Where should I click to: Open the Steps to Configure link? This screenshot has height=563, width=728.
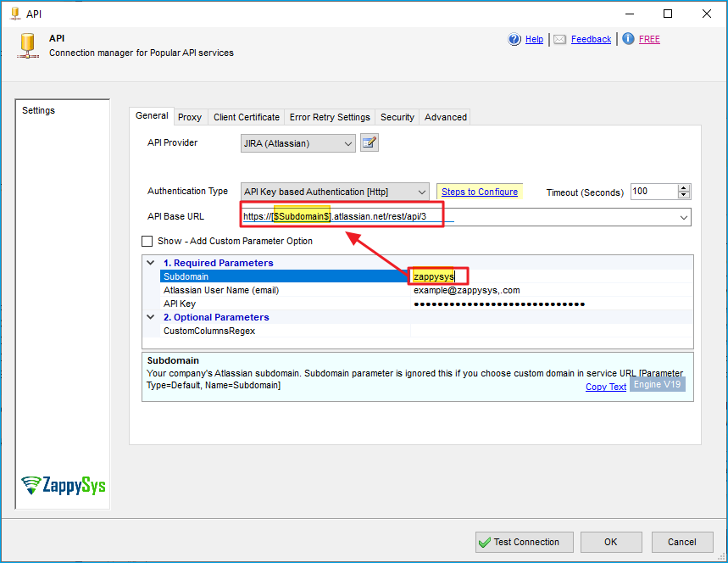coord(479,192)
